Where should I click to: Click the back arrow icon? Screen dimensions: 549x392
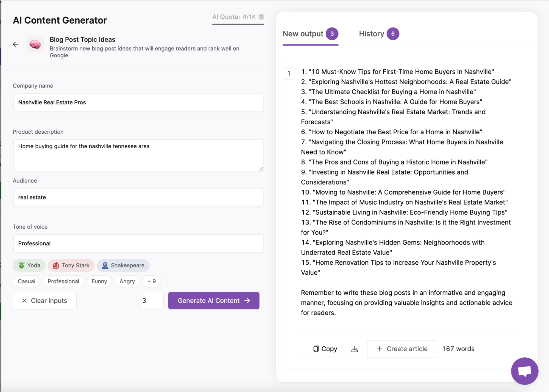(x=16, y=44)
